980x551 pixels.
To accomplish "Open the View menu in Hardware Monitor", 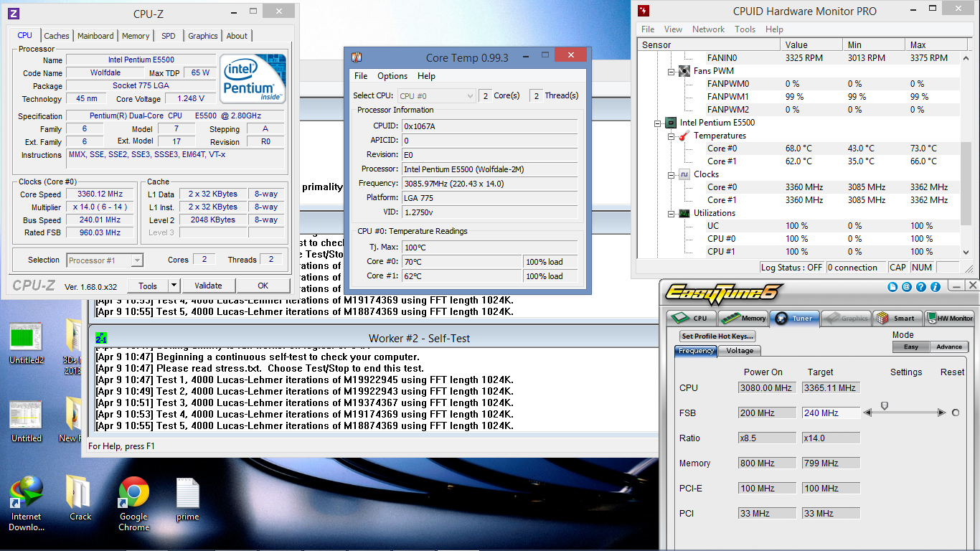I will [x=673, y=29].
